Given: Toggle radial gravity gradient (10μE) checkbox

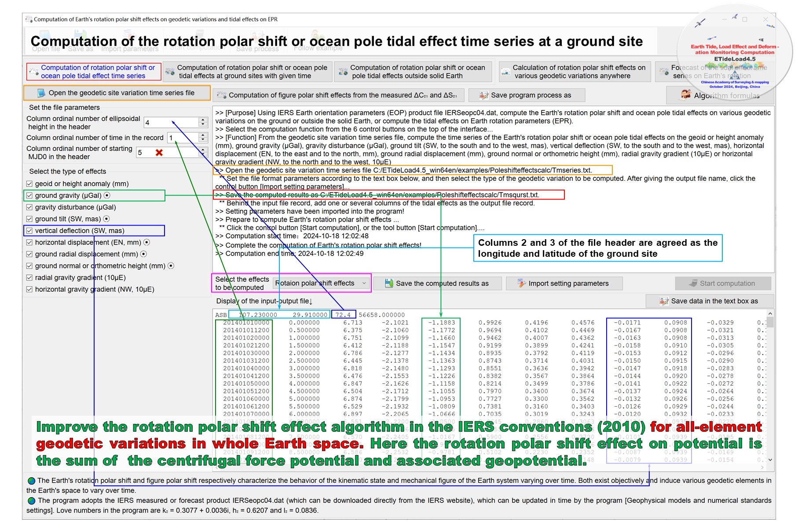Looking at the screenshot, I should coord(29,277).
